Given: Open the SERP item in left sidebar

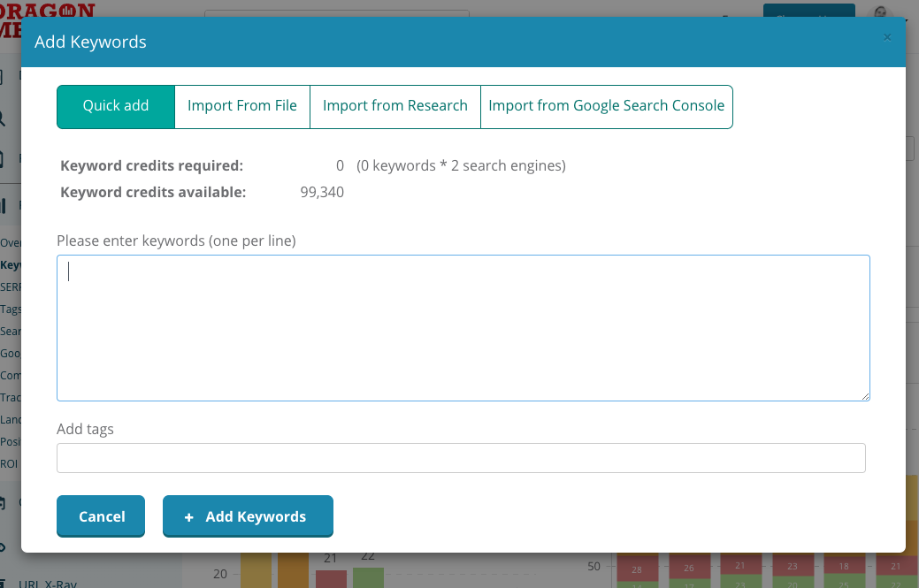Looking at the screenshot, I should 11,287.
